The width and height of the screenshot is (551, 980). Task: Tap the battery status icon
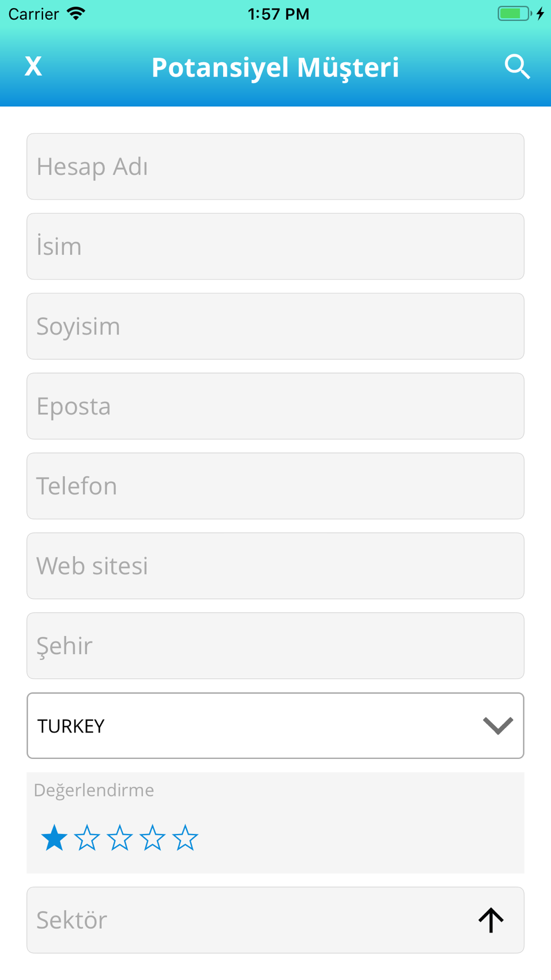515,14
